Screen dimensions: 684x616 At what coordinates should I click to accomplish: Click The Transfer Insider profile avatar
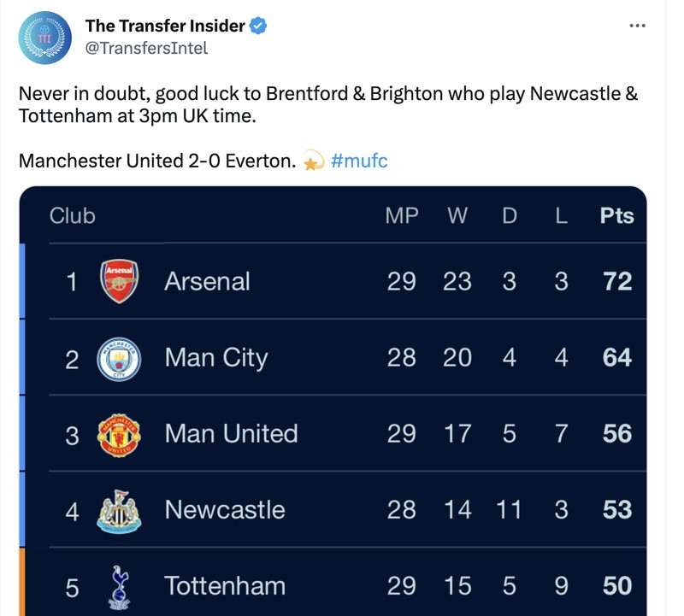click(45, 38)
